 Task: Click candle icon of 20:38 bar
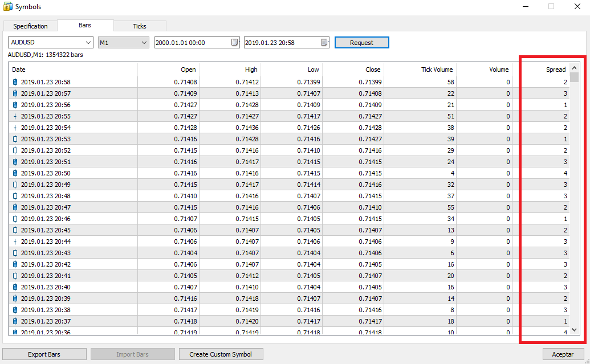click(15, 310)
